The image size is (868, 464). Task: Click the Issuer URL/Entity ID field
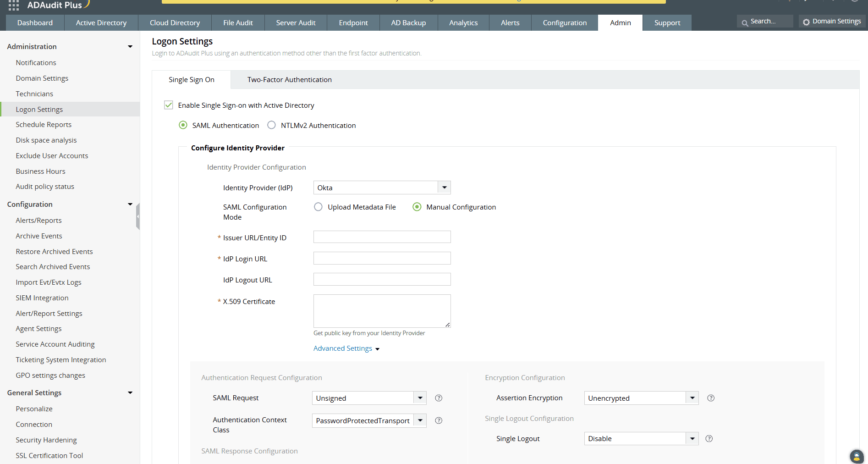tap(382, 237)
